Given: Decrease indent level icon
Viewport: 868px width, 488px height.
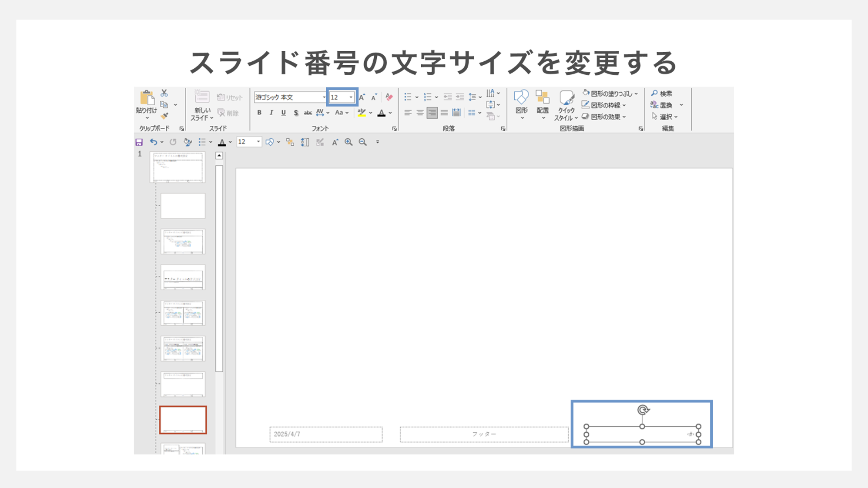Looking at the screenshot, I should [x=447, y=97].
